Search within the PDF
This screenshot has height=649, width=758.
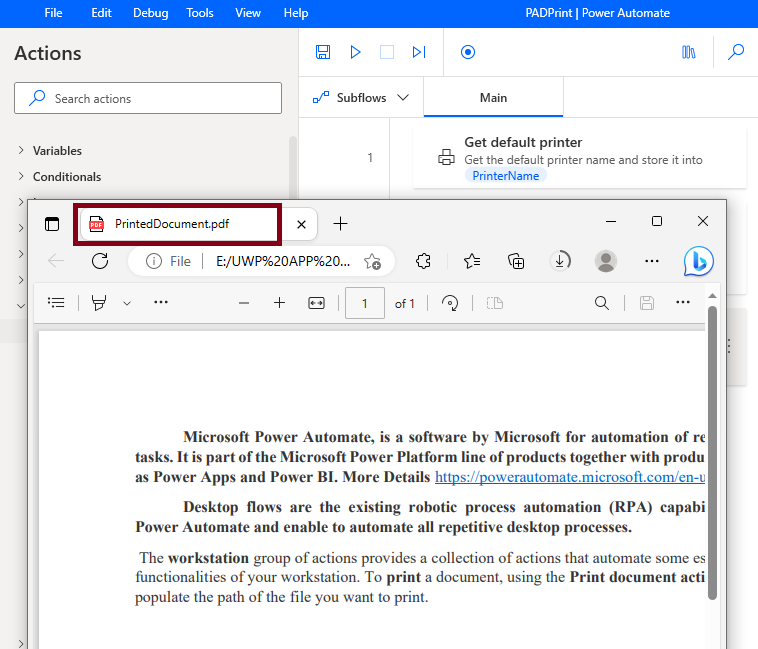tap(601, 303)
